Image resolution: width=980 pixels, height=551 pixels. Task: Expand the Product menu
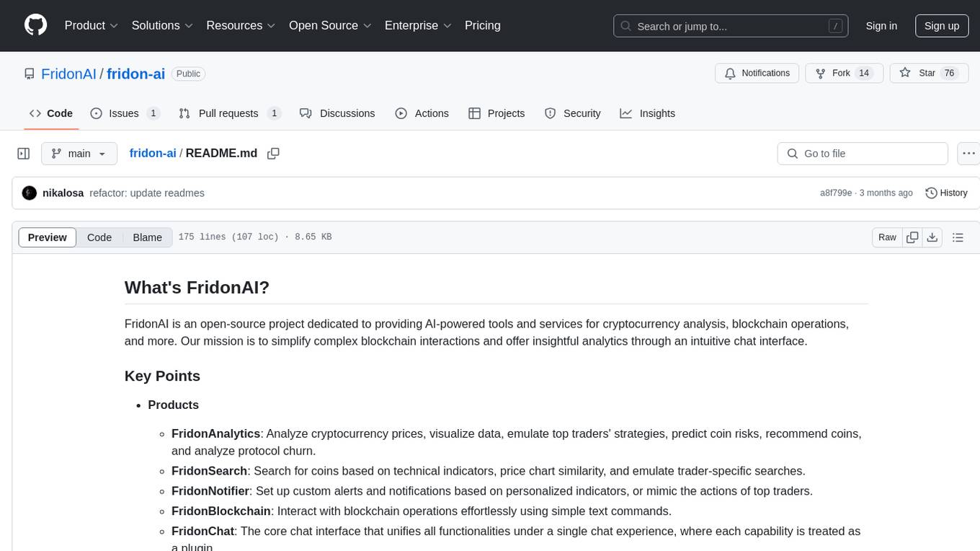pyautogui.click(x=92, y=25)
